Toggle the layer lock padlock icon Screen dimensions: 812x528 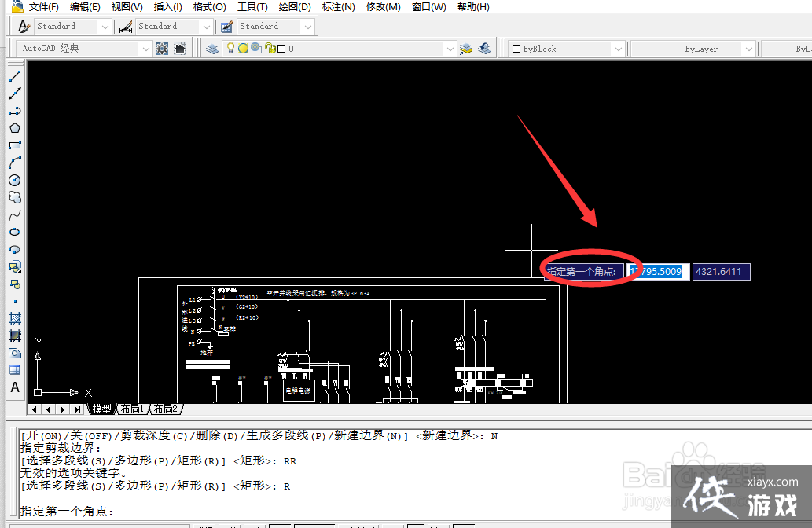pyautogui.click(x=270, y=48)
